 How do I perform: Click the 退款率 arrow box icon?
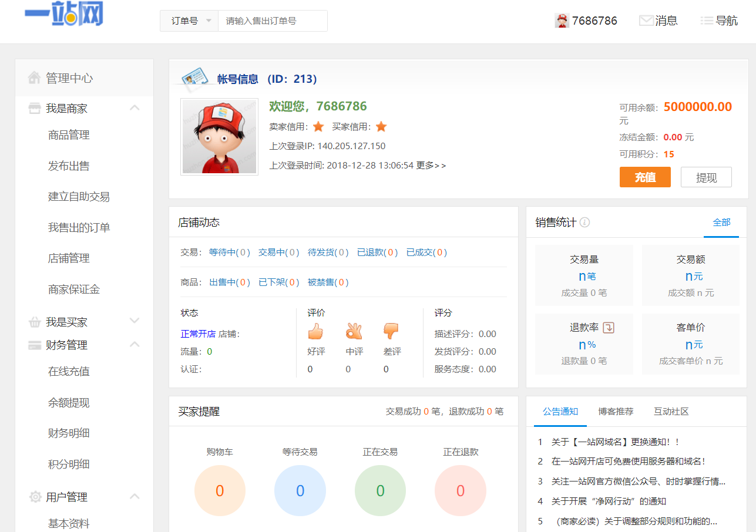609,328
